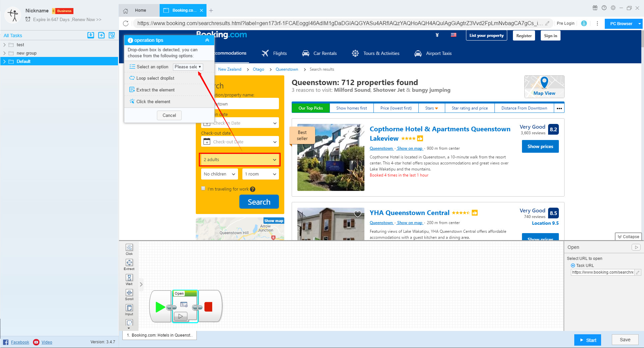Click the red stop node in workflow
The height and width of the screenshot is (348, 644).
tap(209, 307)
